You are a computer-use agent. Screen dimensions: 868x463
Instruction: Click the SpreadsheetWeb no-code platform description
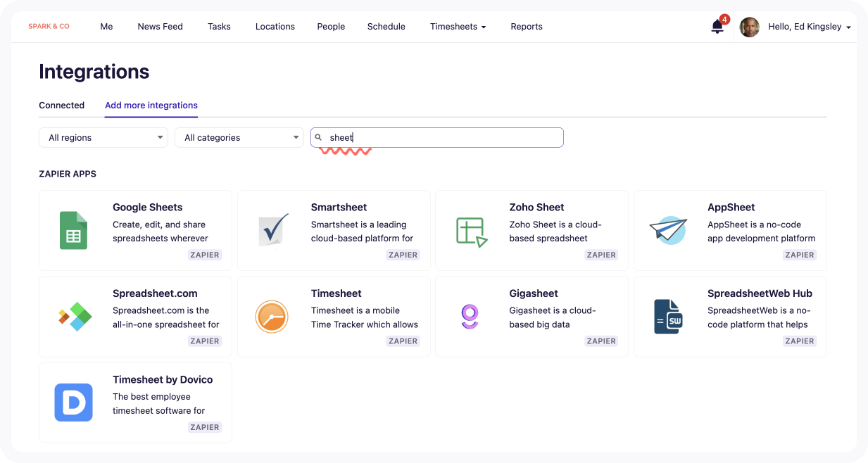click(759, 317)
